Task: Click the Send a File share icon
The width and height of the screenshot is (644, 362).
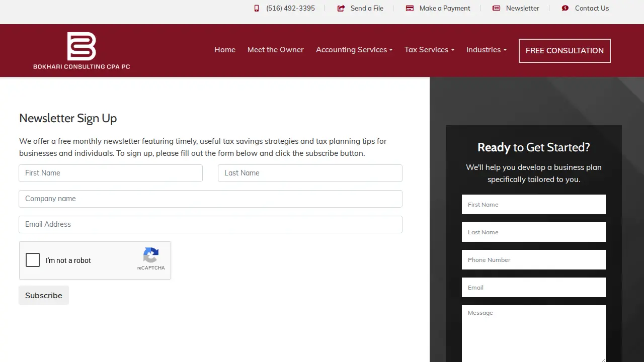Action: coord(341,8)
